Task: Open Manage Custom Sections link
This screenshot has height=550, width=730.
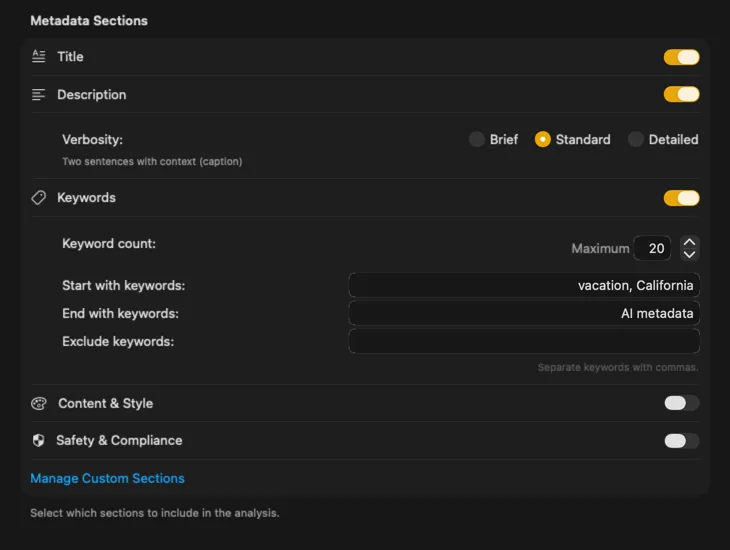Action: (108, 478)
